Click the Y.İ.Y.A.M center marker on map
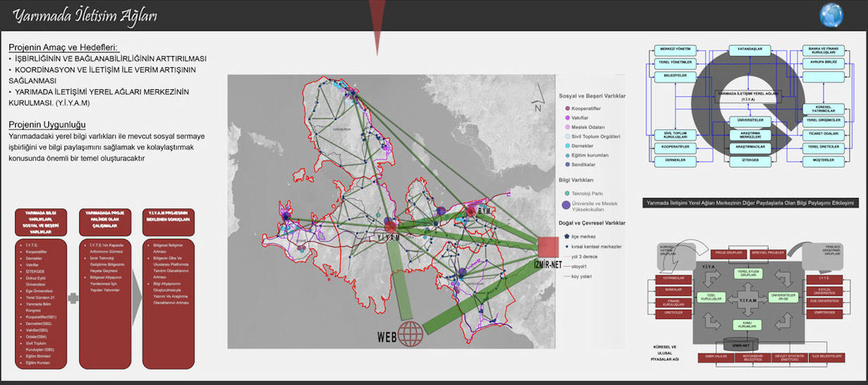868x385 pixels. (x=390, y=225)
